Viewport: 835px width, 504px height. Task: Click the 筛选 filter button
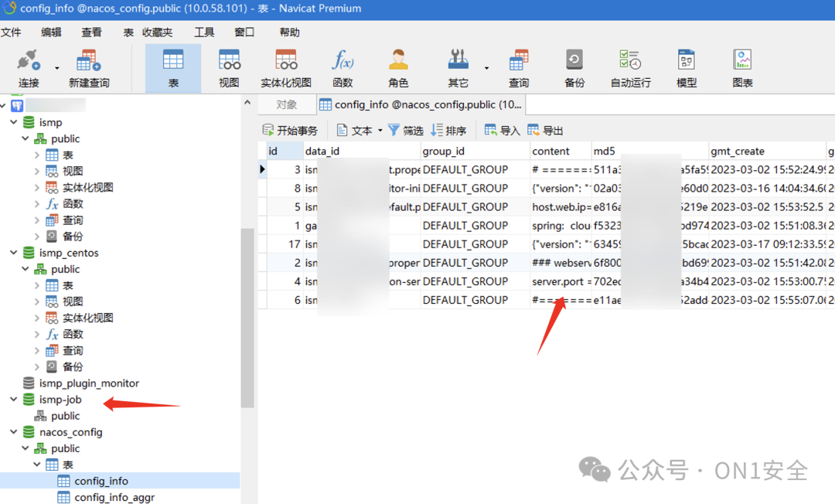click(406, 131)
